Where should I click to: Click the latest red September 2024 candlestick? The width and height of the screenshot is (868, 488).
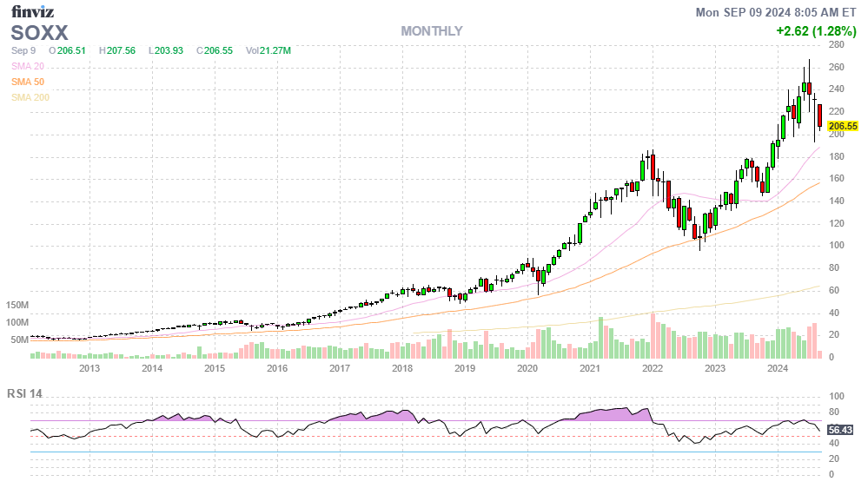[820, 115]
